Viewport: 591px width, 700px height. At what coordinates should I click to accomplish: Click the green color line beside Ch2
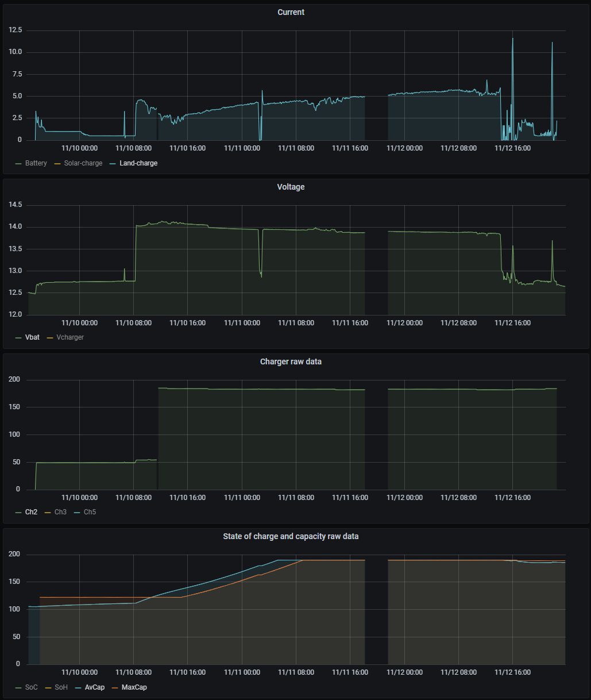point(18,513)
